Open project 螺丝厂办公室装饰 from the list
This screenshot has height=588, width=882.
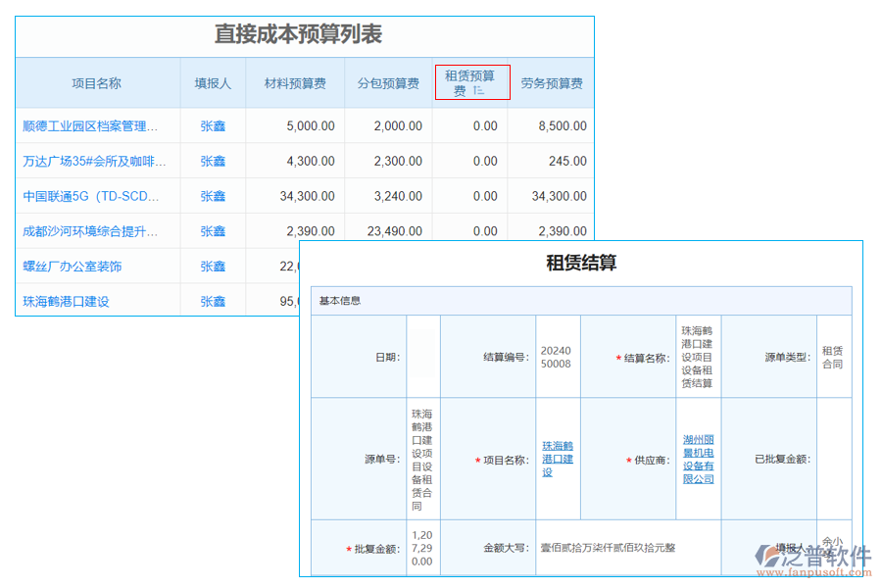point(74,266)
